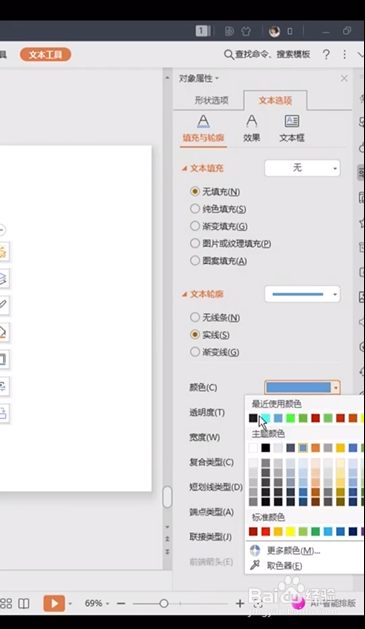This screenshot has width=365, height=629.
Task: Open slideshow options arrow beside play button
Action: click(x=70, y=603)
